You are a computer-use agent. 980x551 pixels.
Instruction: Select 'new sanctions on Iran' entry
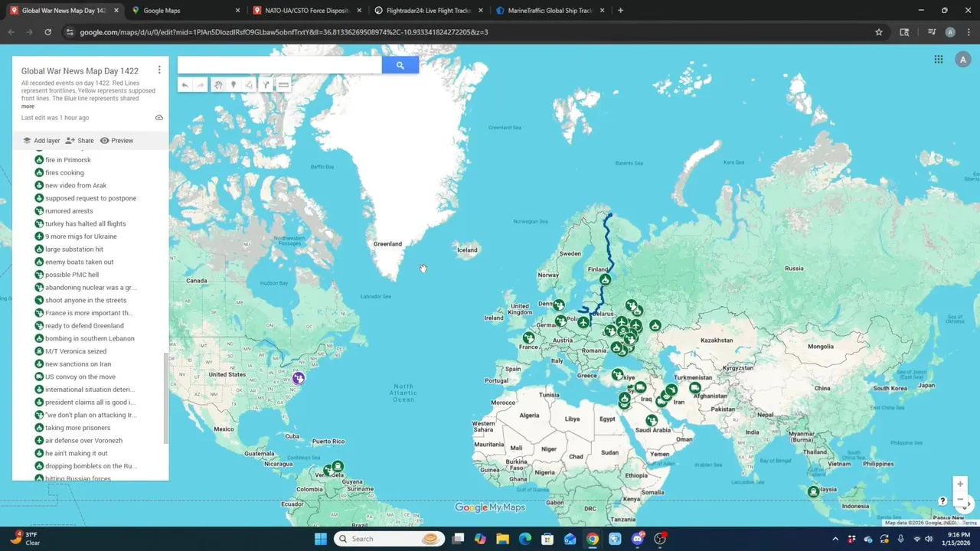click(77, 364)
